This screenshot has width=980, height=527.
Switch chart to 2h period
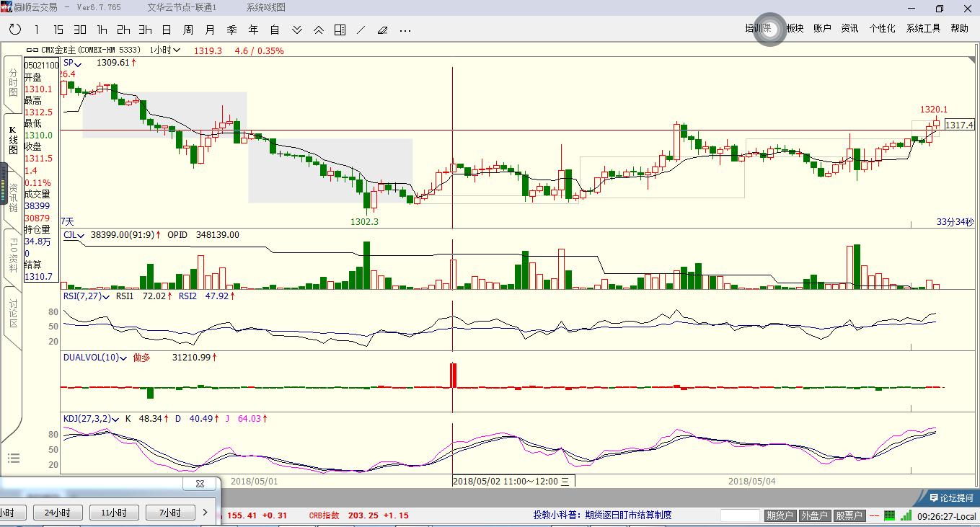pyautogui.click(x=123, y=30)
